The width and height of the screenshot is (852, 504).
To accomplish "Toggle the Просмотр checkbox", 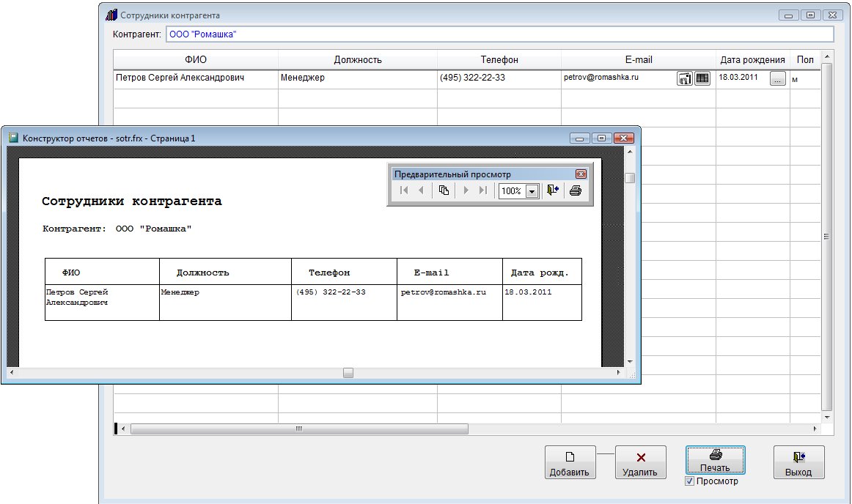I will [x=689, y=481].
